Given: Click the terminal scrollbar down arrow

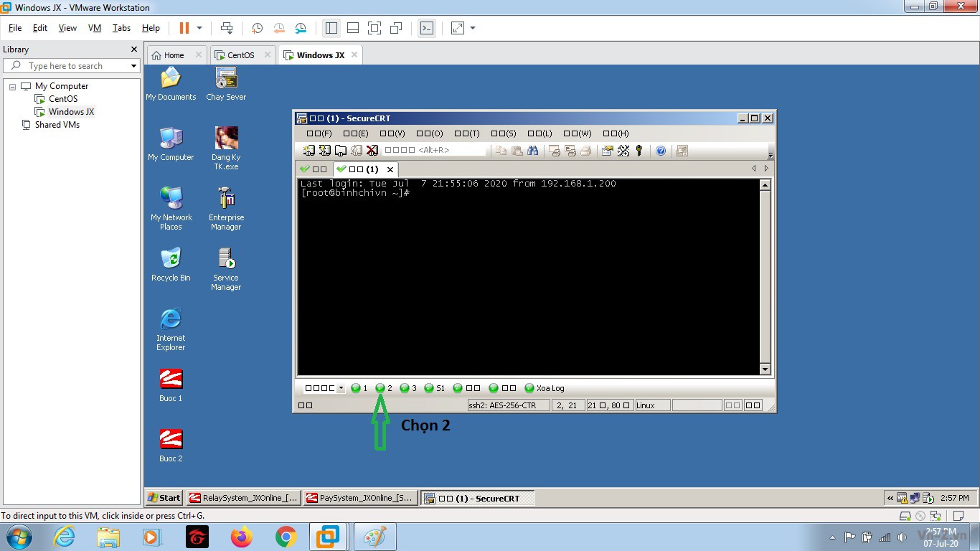Looking at the screenshot, I should (765, 369).
